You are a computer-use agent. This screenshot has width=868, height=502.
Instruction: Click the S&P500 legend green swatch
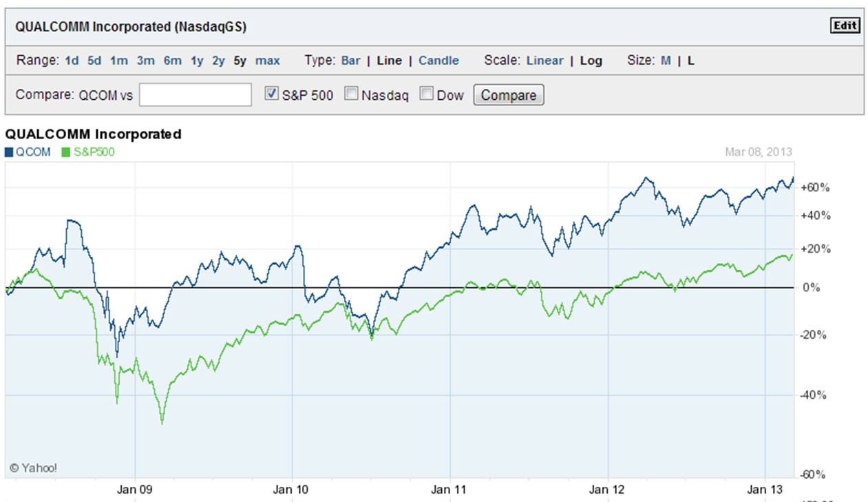(65, 152)
